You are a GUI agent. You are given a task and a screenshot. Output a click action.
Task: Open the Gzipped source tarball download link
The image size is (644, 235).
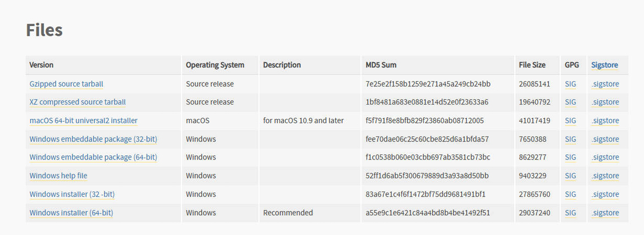(x=66, y=84)
